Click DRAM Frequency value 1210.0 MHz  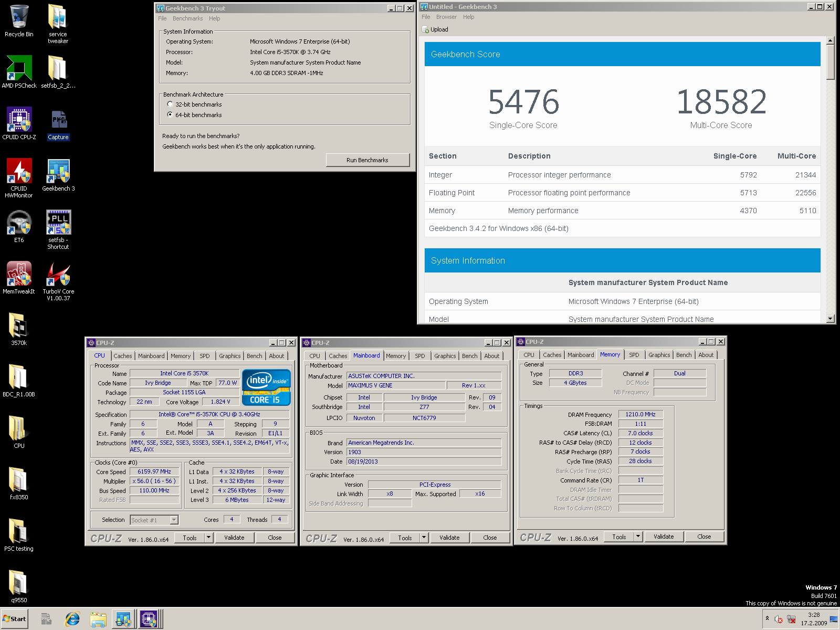tap(640, 414)
